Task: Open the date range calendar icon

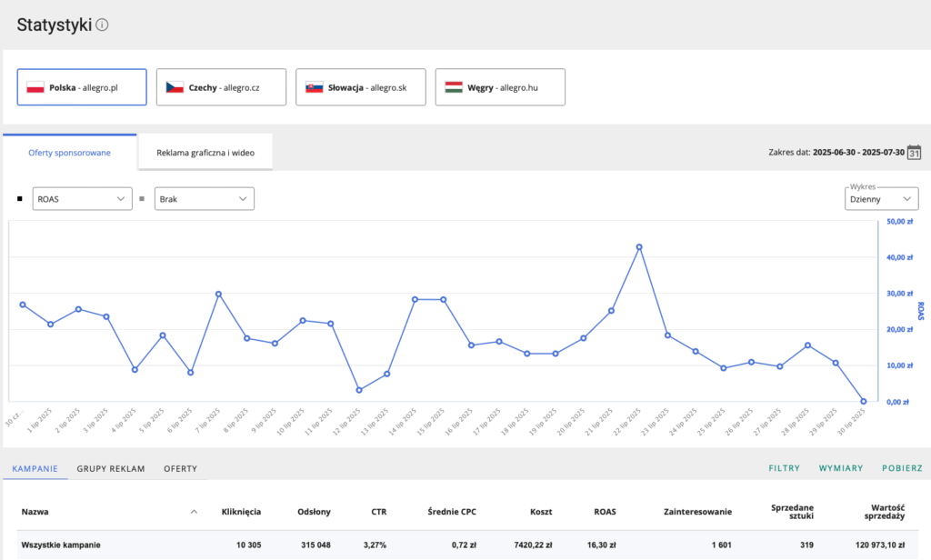Action: (915, 153)
